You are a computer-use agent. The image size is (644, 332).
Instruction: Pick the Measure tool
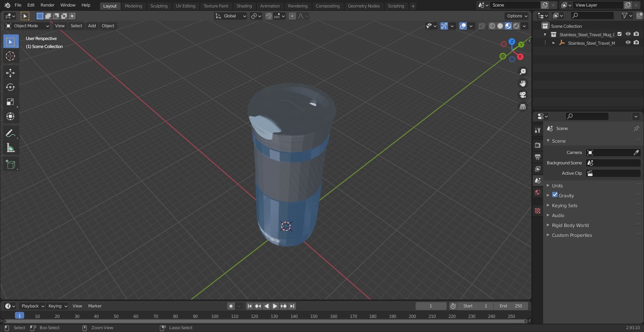[10, 148]
